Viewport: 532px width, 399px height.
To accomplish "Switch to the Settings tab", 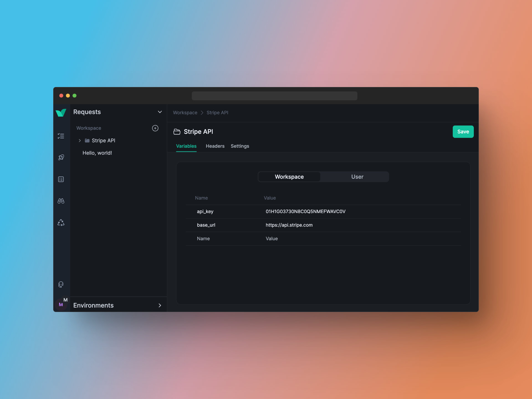I will tap(240, 146).
